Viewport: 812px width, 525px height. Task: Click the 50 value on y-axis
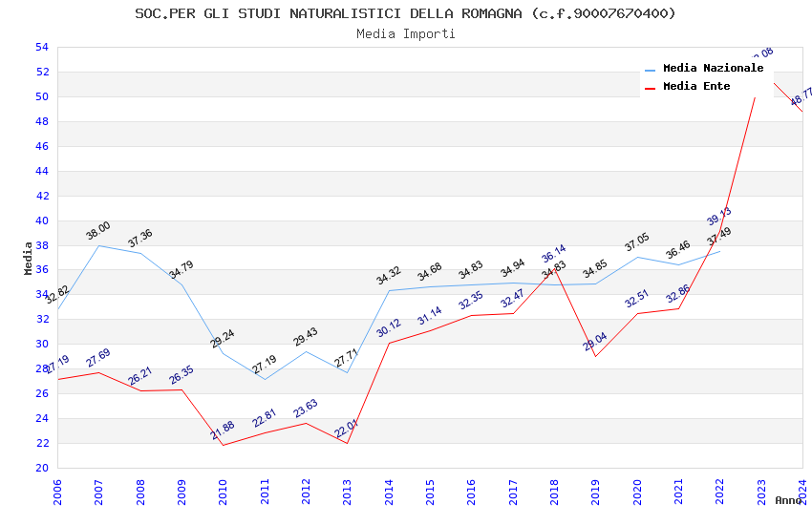coord(42,96)
